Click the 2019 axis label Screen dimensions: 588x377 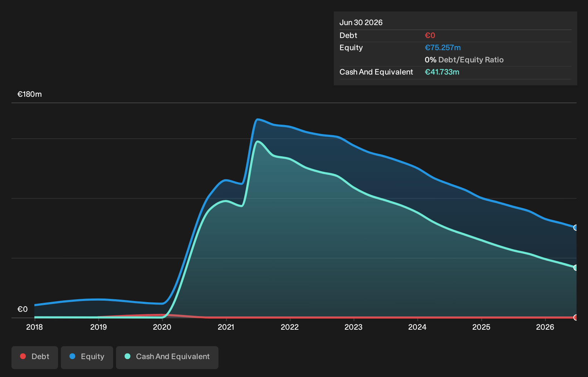click(x=98, y=327)
